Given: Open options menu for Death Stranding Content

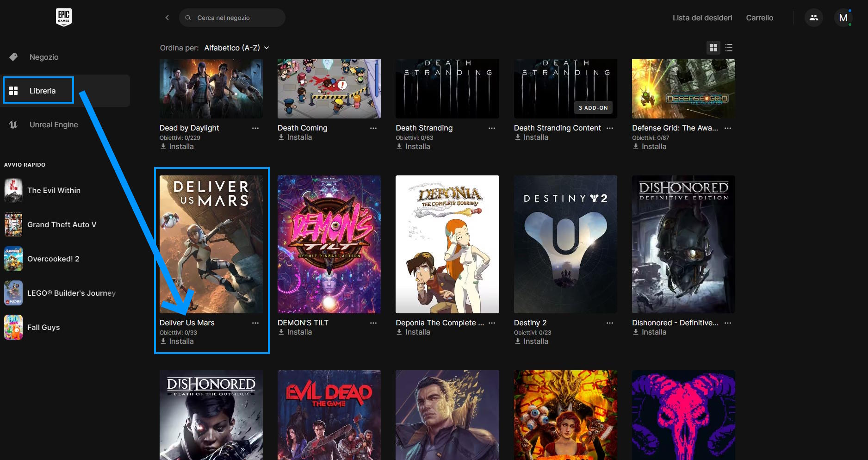Looking at the screenshot, I should point(610,128).
